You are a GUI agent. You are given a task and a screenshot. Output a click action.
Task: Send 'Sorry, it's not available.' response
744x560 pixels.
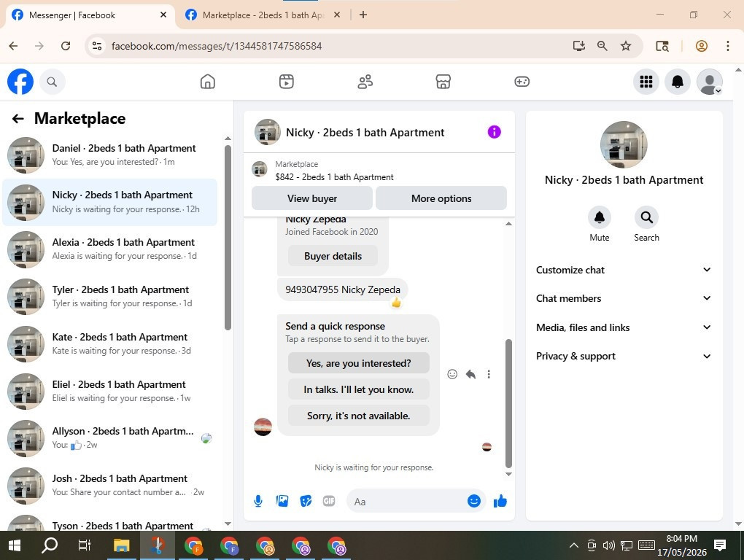point(358,416)
